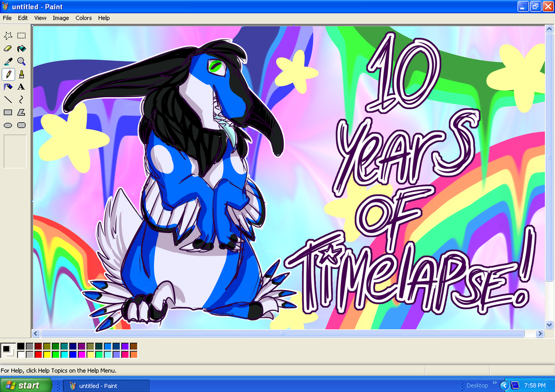
Task: Pick the olive color swatch
Action: (47, 346)
